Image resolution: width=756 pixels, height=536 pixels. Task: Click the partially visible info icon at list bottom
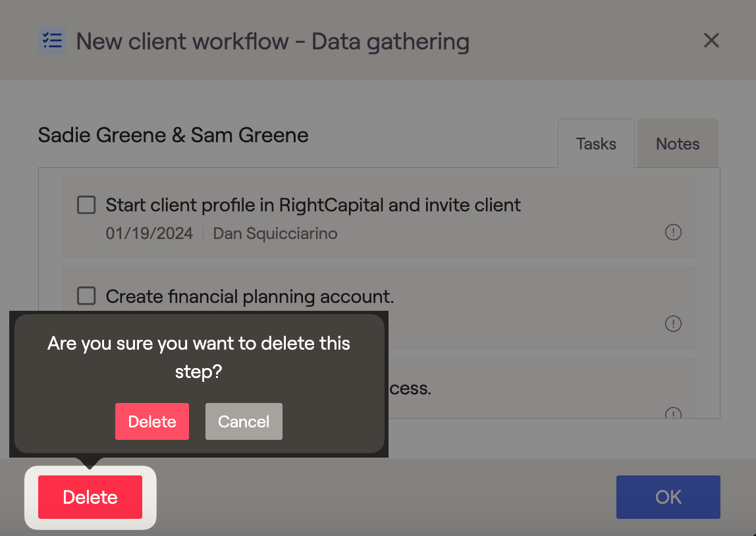(673, 413)
